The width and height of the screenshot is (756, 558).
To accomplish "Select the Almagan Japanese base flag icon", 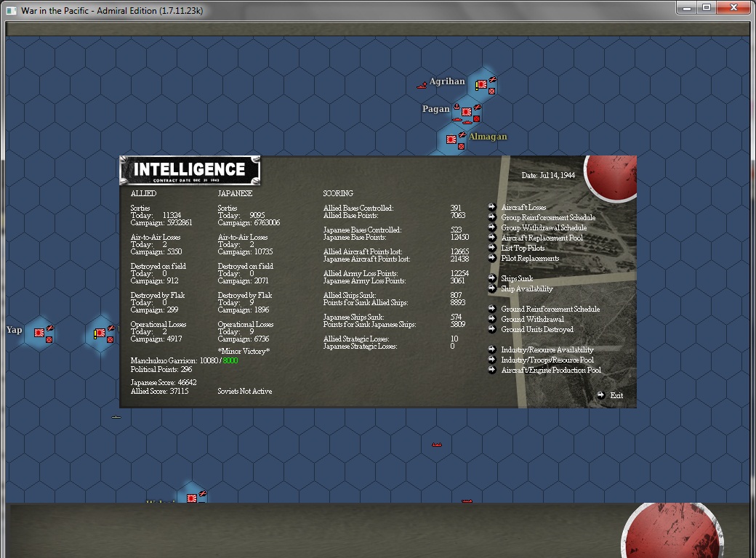I will 451,139.
